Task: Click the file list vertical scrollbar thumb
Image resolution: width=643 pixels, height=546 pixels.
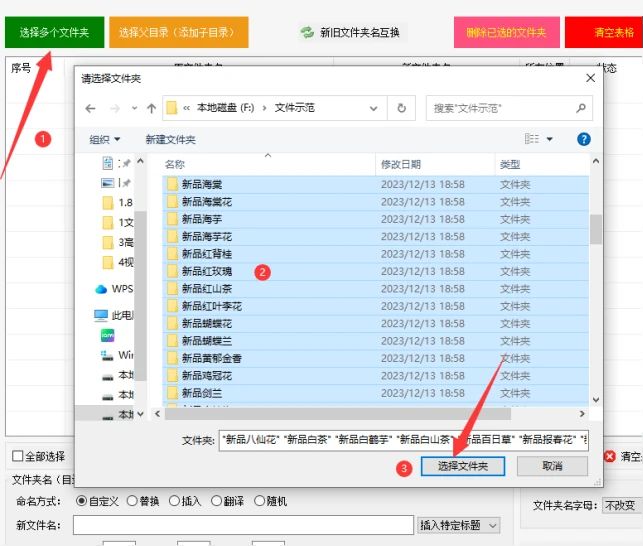Action: click(x=596, y=229)
